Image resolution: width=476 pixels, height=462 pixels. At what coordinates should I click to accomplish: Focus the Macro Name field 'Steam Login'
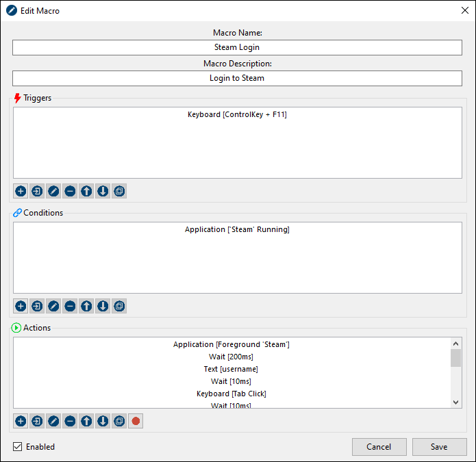pos(237,47)
